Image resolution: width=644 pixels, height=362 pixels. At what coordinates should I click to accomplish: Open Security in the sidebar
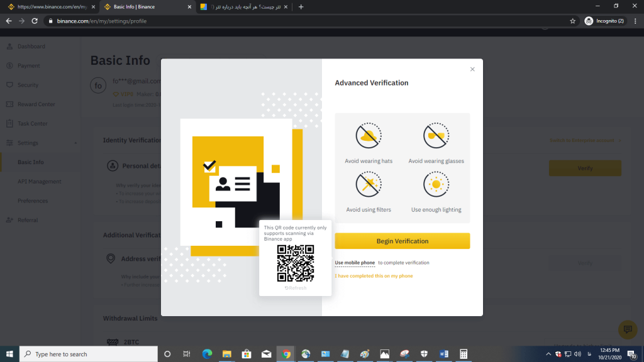pos(28,85)
